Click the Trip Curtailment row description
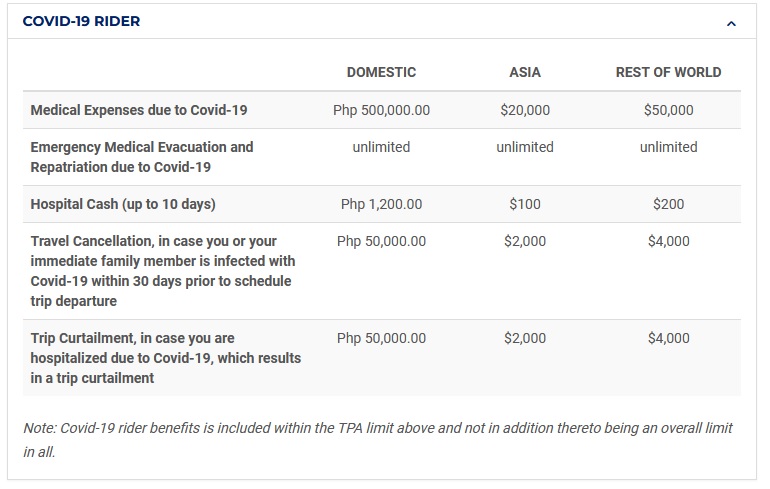Viewport: 770px width, 489px height. point(166,358)
